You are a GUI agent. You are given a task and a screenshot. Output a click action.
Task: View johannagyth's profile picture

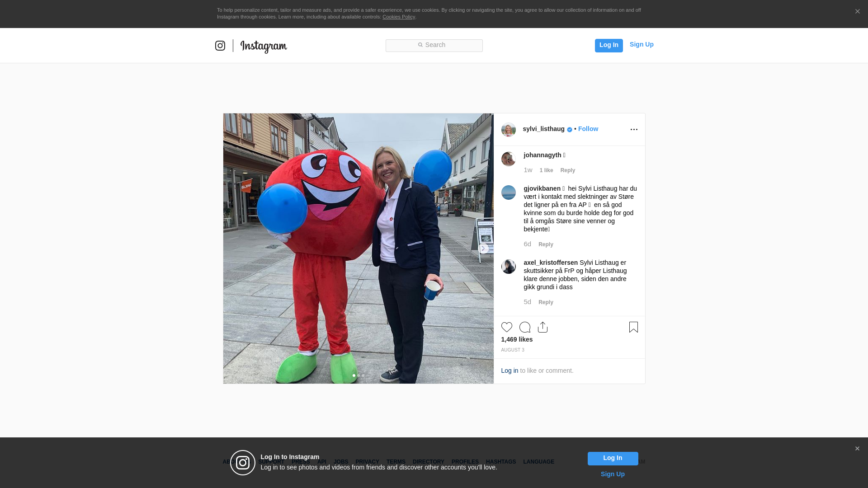coord(508,159)
